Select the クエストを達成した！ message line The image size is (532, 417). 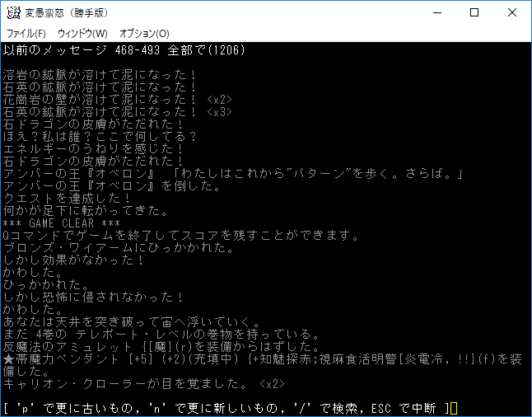(68, 199)
